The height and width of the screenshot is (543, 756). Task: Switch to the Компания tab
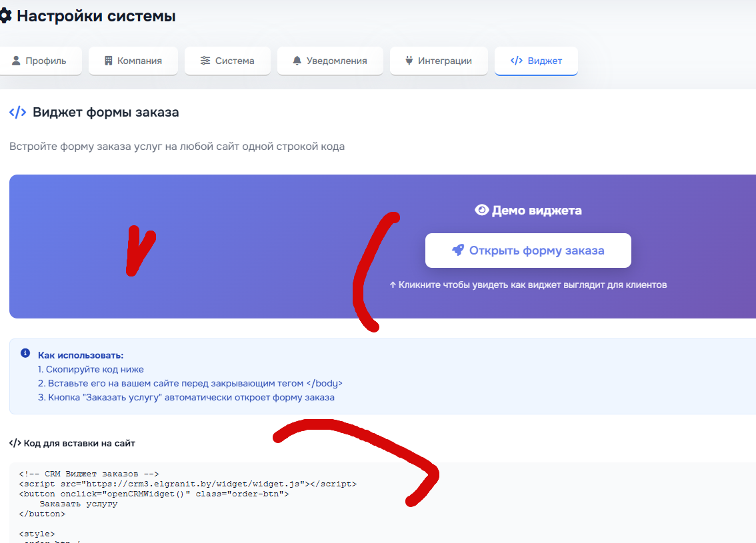(133, 61)
